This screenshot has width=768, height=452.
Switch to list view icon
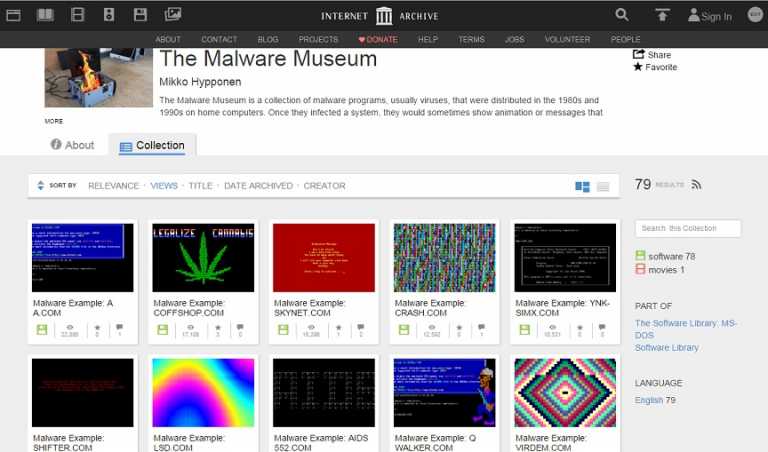click(x=603, y=187)
